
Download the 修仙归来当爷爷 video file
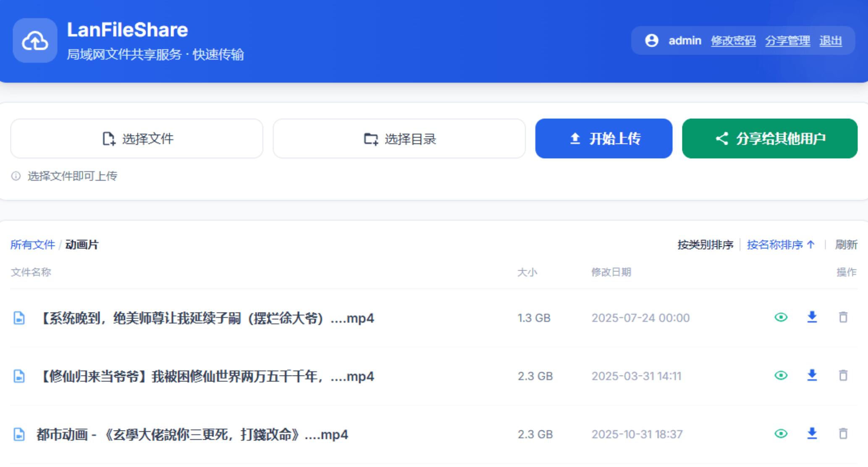point(812,375)
